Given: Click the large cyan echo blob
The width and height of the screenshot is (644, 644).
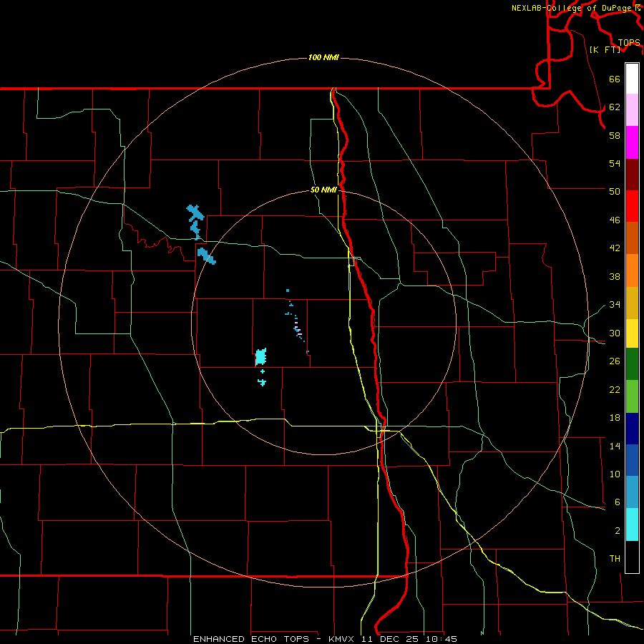Looking at the screenshot, I should (x=260, y=356).
